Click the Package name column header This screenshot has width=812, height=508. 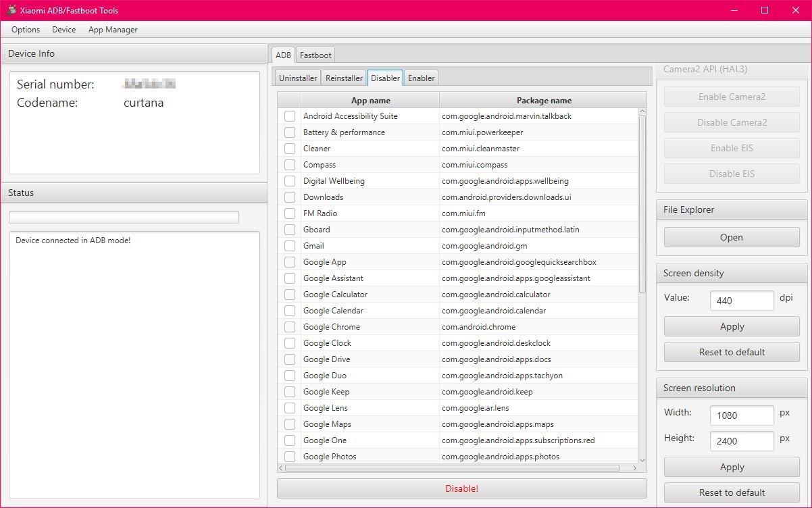[x=544, y=100]
